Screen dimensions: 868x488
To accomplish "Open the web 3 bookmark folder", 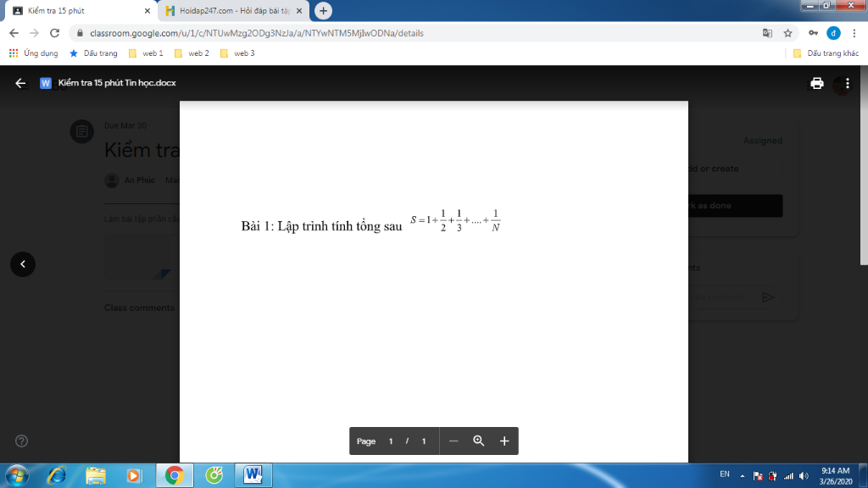I will [x=237, y=53].
